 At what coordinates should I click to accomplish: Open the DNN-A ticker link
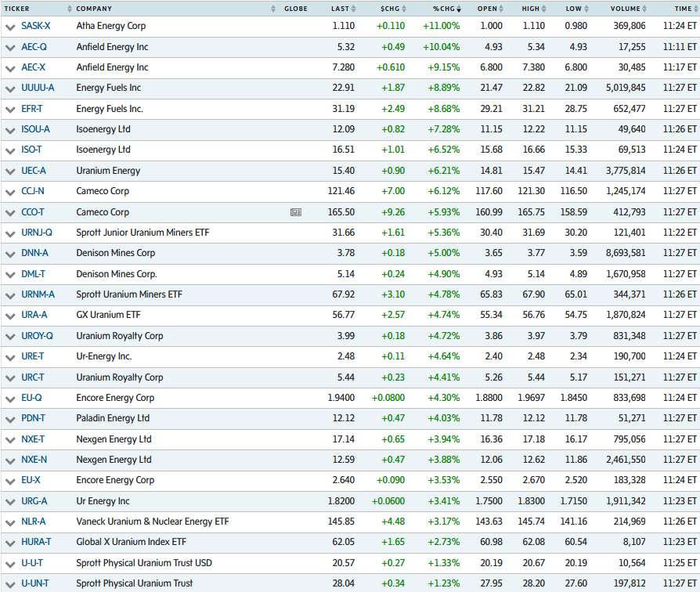coord(34,253)
